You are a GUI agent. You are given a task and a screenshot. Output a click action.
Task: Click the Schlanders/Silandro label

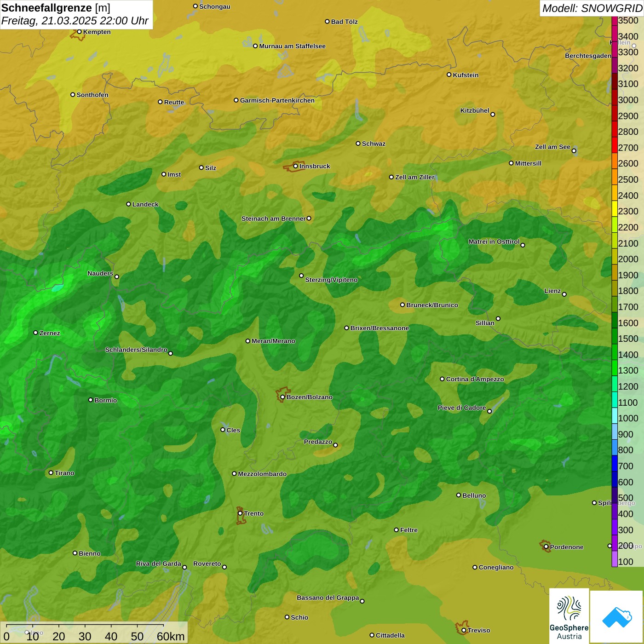pos(136,350)
